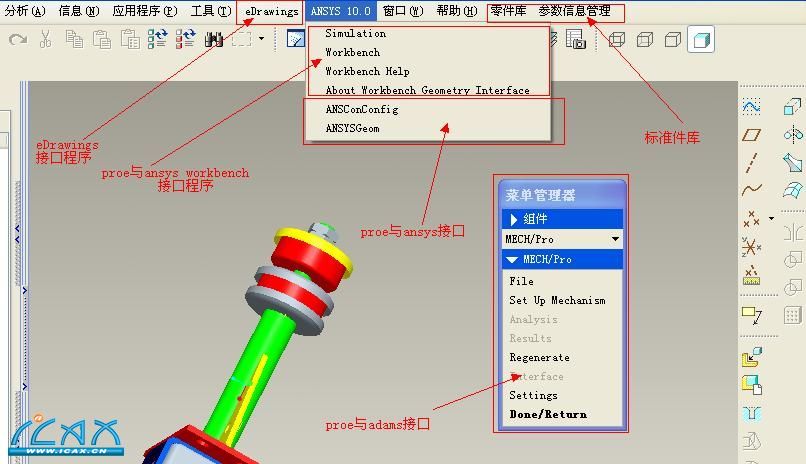The height and width of the screenshot is (464, 806).
Task: Select the Datum Point tool
Action: click(752, 219)
